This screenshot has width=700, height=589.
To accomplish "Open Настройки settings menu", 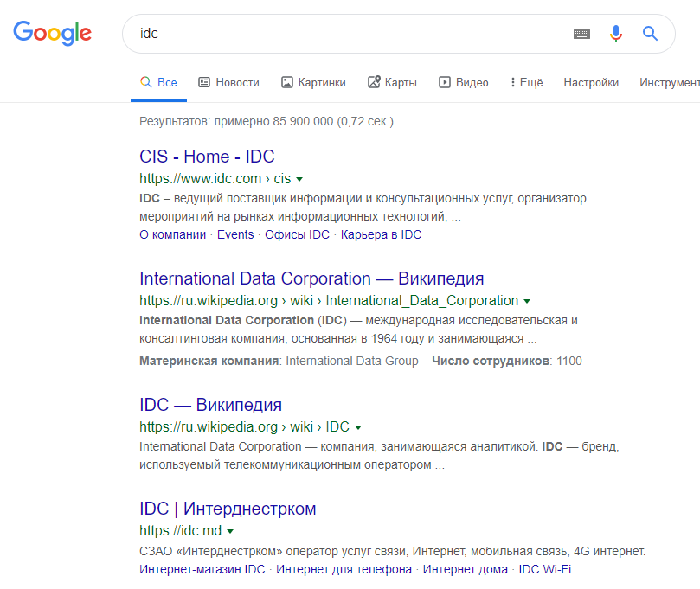I will [591, 82].
